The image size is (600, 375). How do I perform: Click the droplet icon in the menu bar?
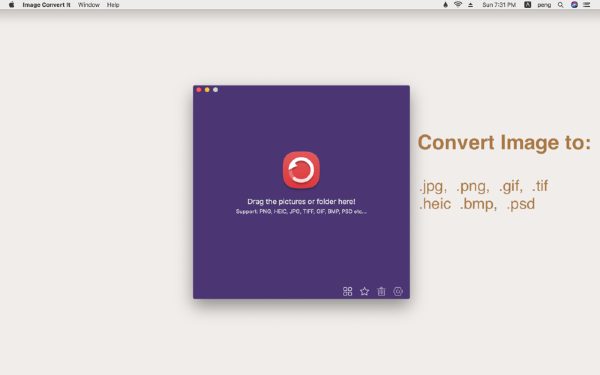tap(445, 5)
